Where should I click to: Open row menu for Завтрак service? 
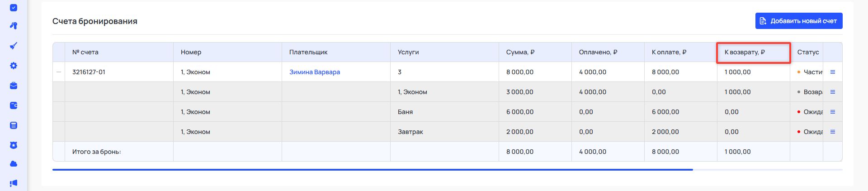[833, 132]
